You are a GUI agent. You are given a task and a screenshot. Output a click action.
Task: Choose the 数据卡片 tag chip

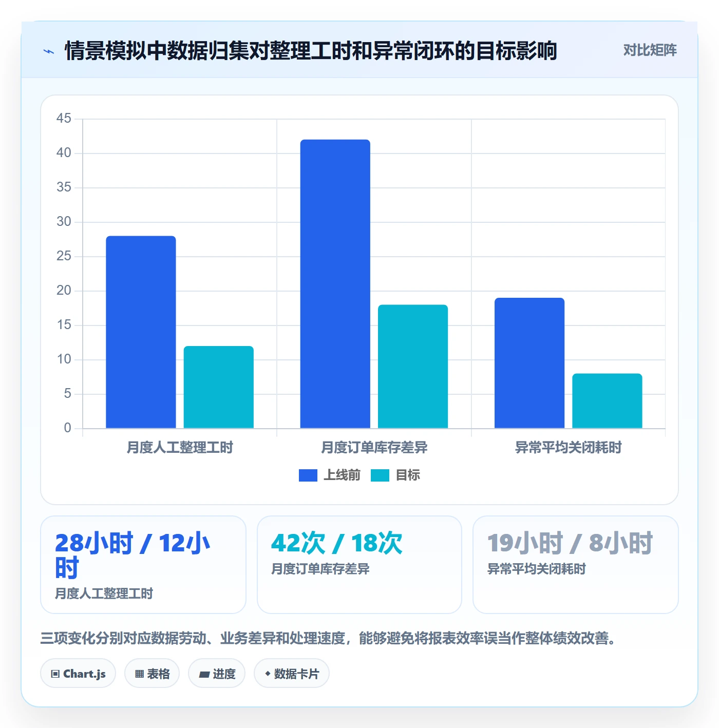(x=292, y=674)
